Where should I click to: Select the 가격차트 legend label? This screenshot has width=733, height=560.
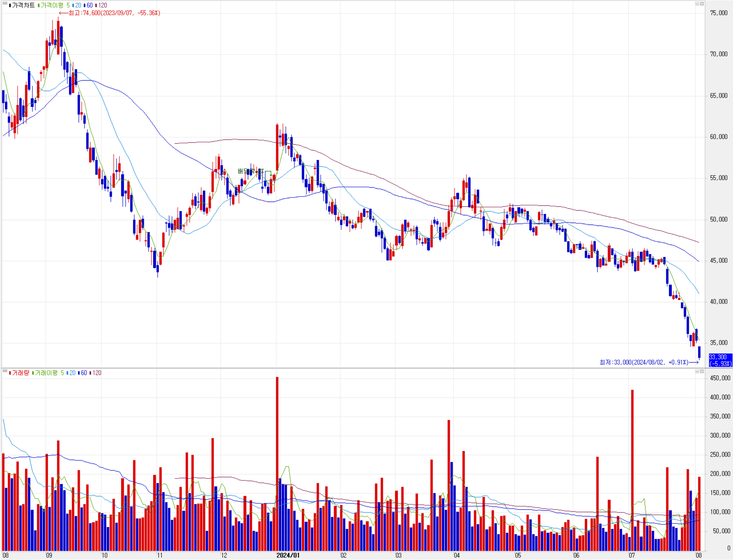(x=23, y=5)
